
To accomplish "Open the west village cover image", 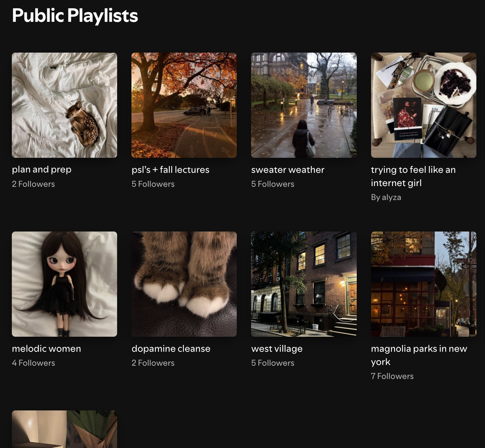I will tap(304, 284).
